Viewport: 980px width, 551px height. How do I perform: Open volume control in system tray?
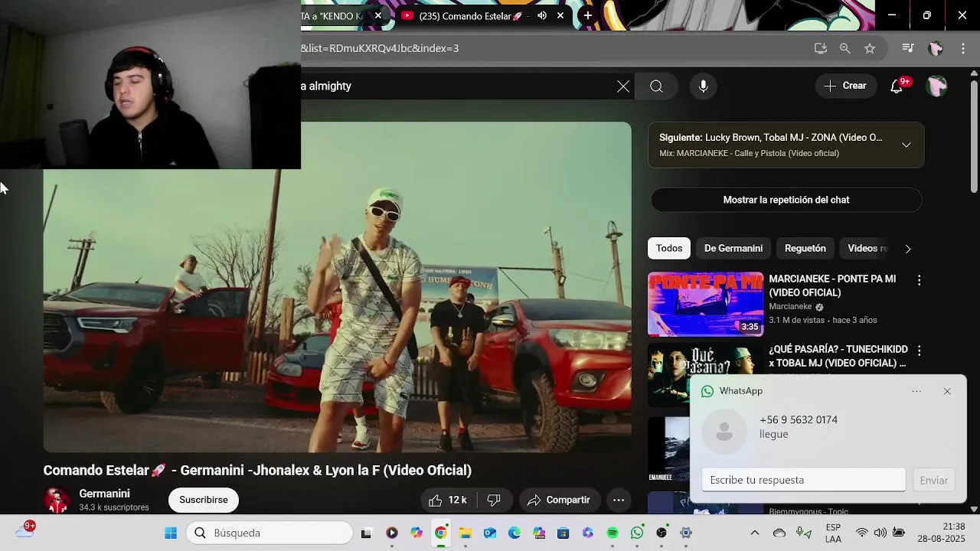[x=880, y=533]
